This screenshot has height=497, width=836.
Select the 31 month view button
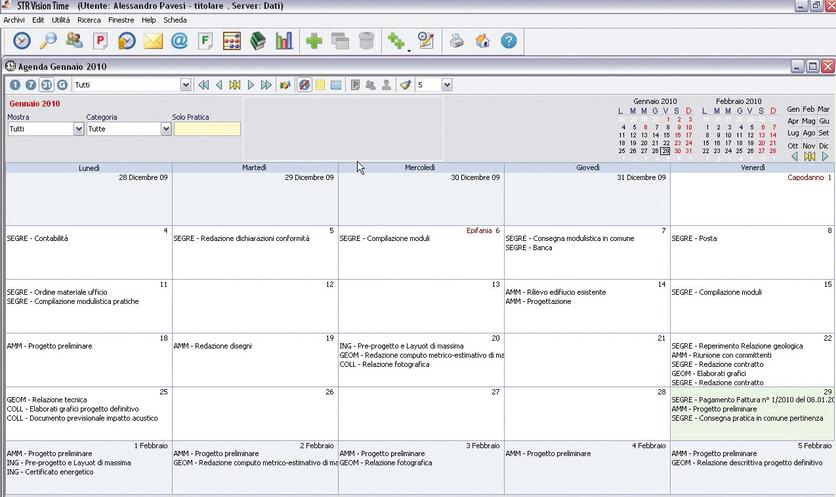47,85
